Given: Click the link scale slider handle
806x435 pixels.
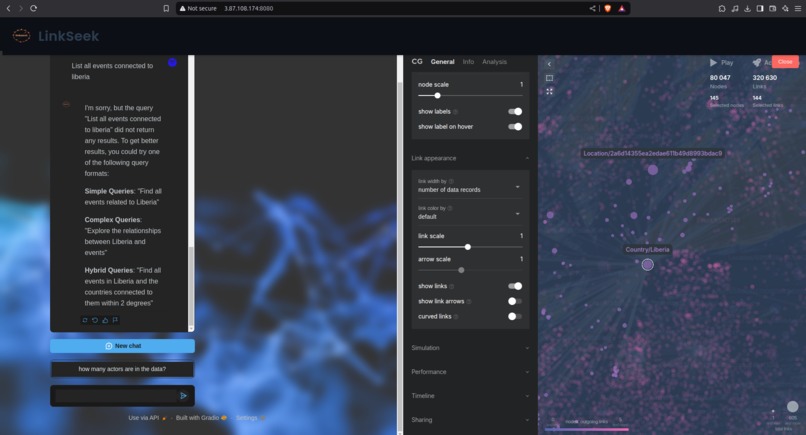Looking at the screenshot, I should point(468,247).
